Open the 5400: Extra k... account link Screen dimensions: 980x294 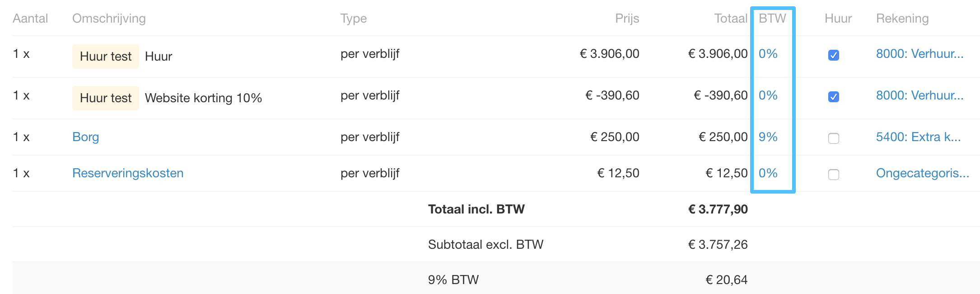click(x=918, y=137)
